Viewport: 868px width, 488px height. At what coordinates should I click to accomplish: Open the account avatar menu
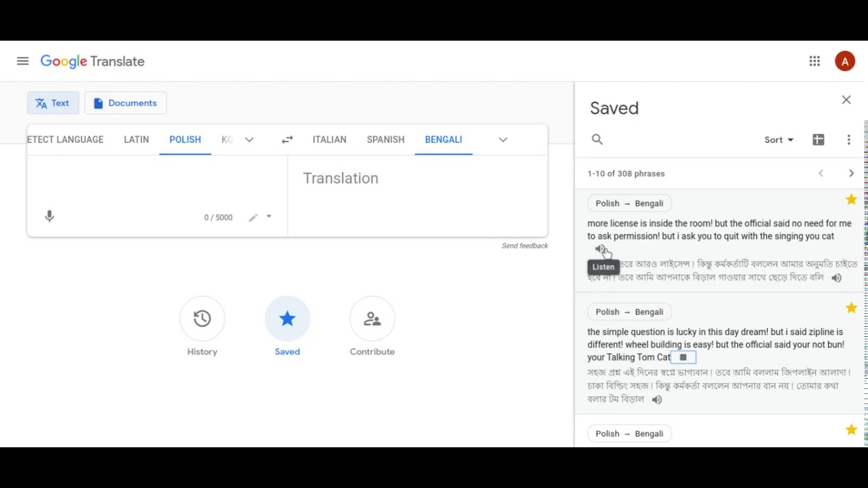click(x=844, y=61)
